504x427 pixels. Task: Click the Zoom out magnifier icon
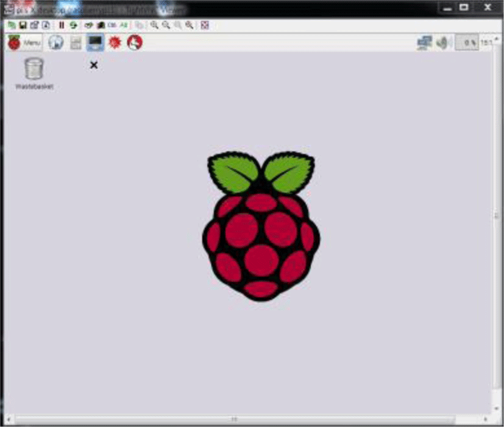(166, 25)
